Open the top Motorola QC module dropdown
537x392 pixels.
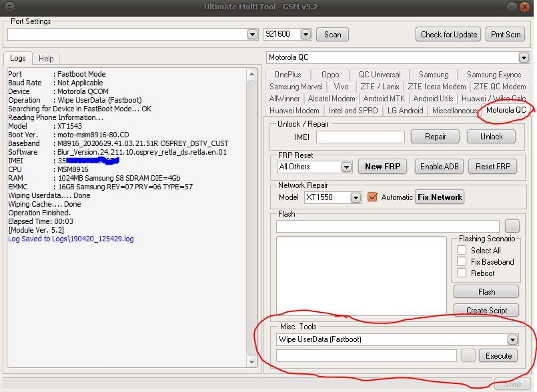tap(524, 57)
